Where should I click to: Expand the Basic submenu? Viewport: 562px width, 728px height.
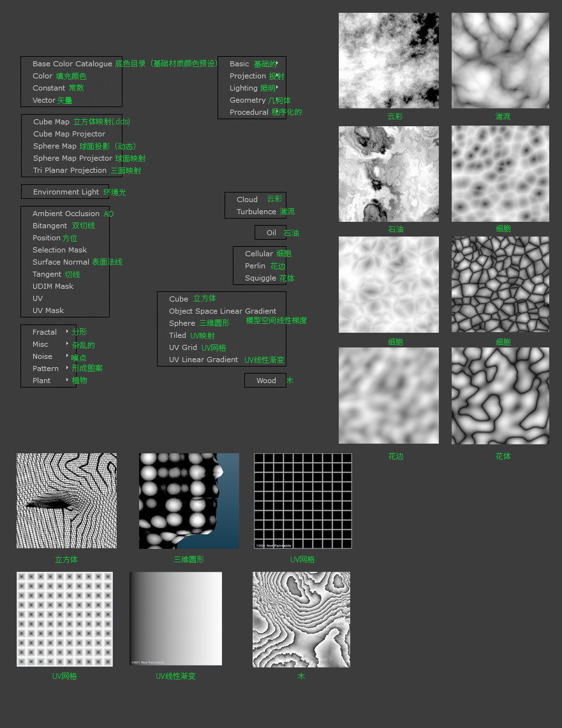240,64
